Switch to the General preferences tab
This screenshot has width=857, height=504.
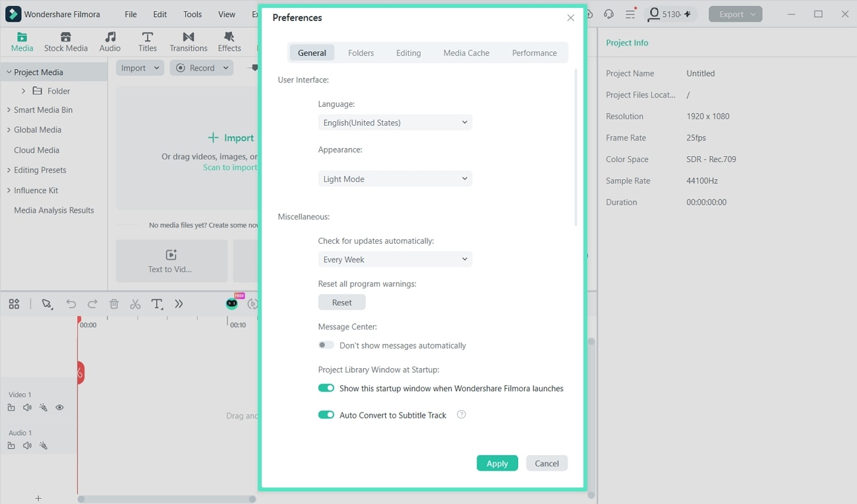312,53
